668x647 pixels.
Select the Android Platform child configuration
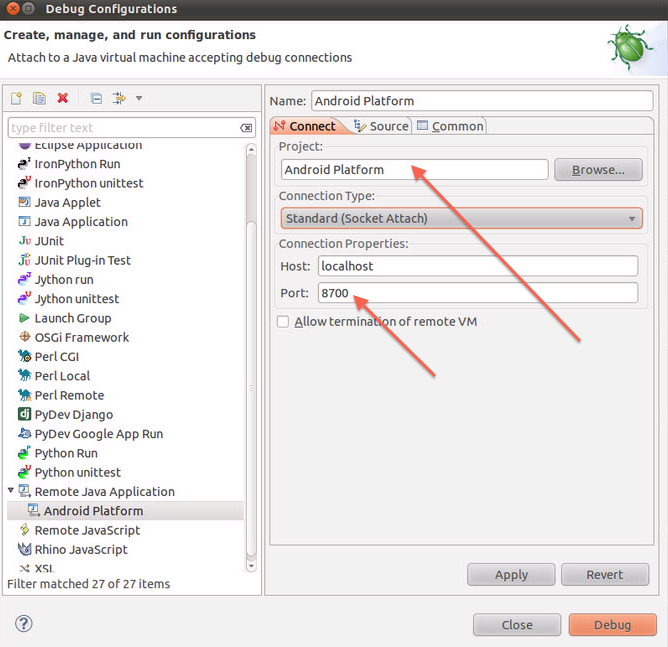pos(93,511)
